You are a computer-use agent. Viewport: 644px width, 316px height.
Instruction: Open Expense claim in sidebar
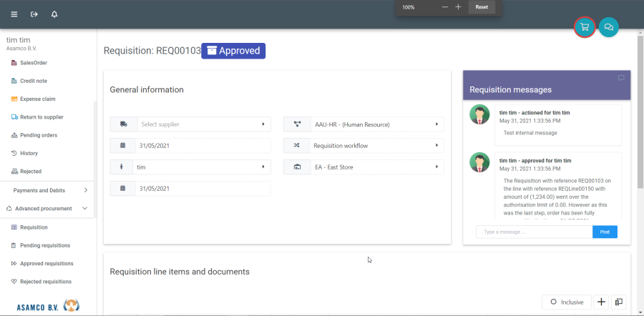(x=37, y=99)
